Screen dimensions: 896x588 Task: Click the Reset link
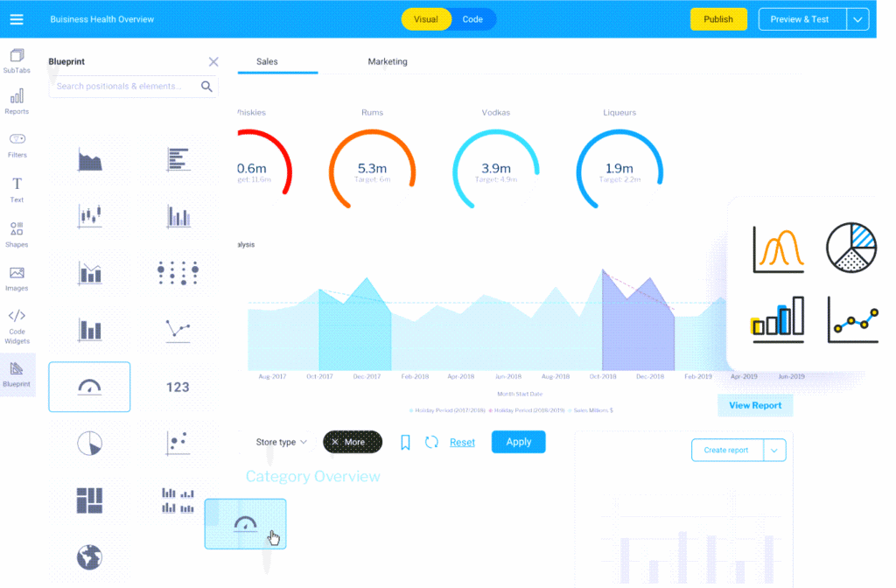(462, 442)
